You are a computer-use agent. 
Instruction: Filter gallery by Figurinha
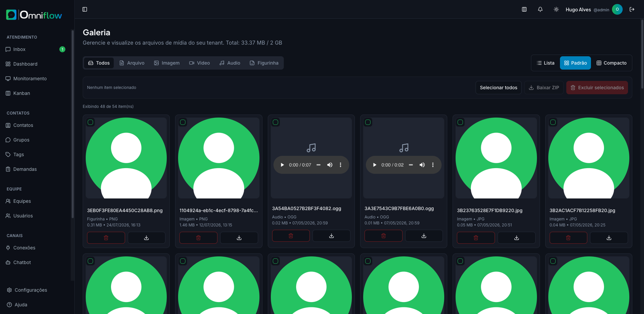(264, 63)
